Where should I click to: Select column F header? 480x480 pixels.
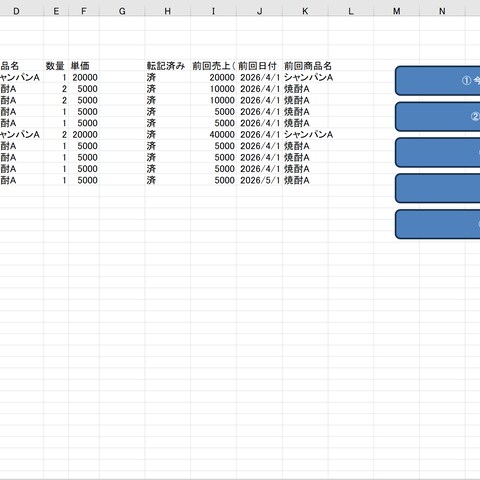click(x=84, y=11)
